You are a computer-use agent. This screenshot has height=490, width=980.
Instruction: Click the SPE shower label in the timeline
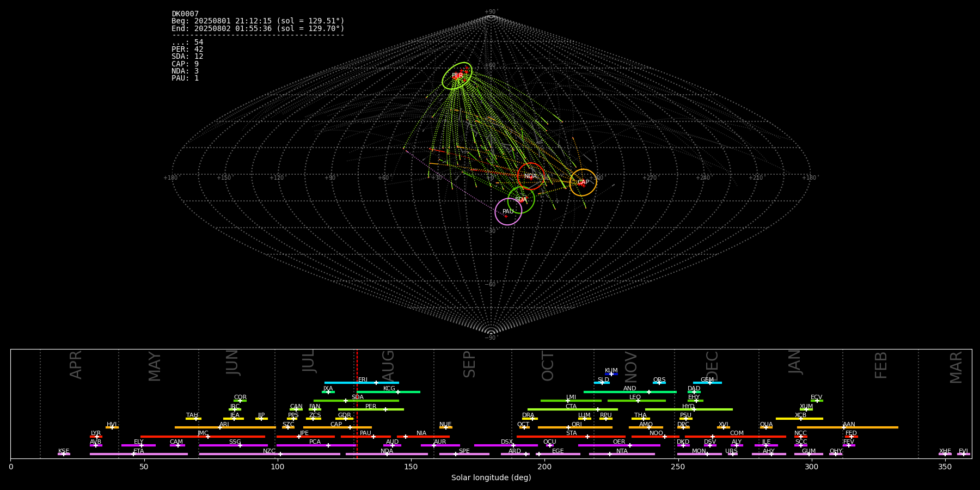pos(464,451)
